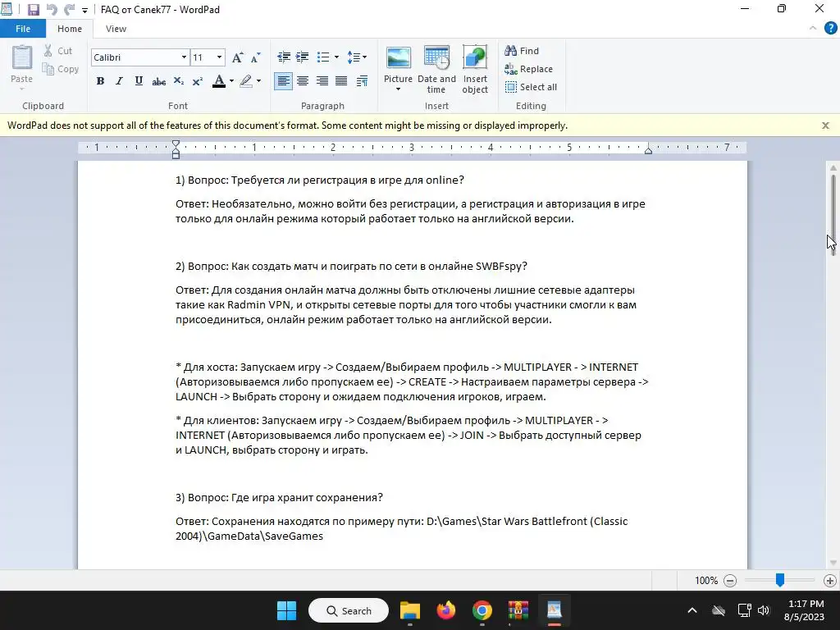Image resolution: width=840 pixels, height=630 pixels.
Task: Click the Redo arrow in title bar
Action: [x=69, y=10]
